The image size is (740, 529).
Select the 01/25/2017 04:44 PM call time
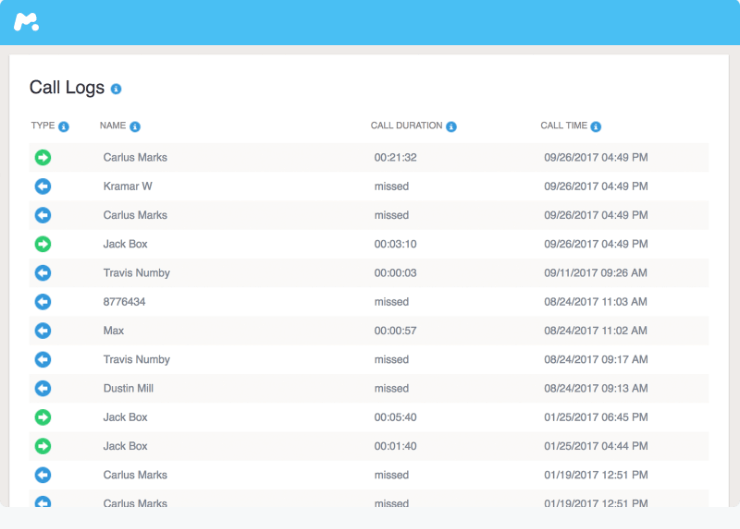tap(595, 446)
